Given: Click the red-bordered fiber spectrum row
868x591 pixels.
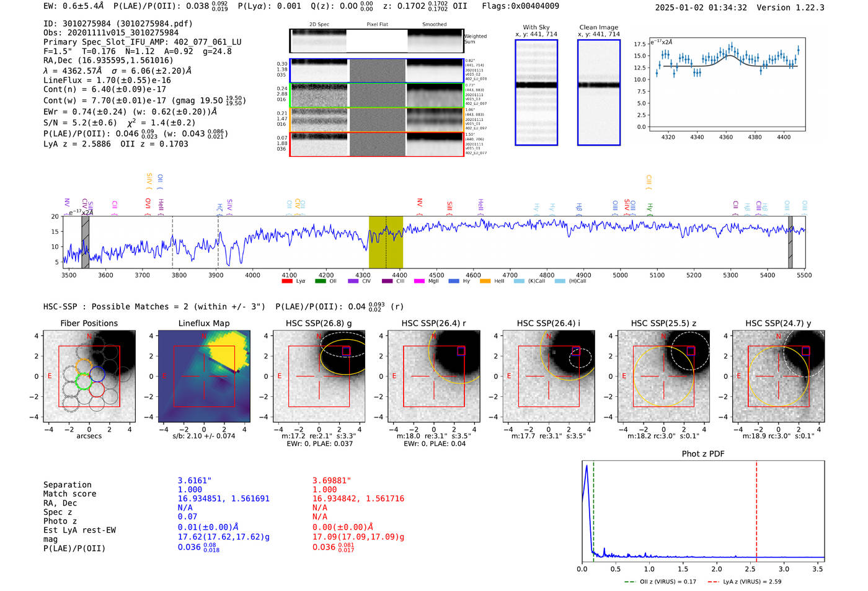Looking at the screenshot, I should click(376, 144).
